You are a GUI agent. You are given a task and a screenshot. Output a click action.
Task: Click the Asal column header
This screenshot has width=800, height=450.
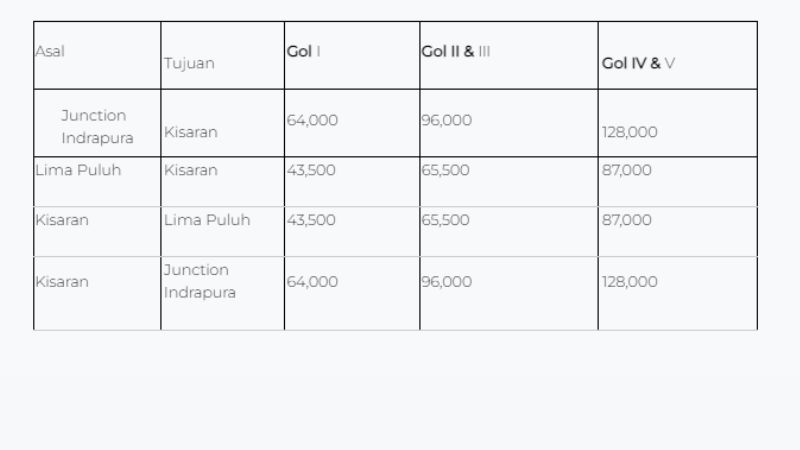pos(50,51)
